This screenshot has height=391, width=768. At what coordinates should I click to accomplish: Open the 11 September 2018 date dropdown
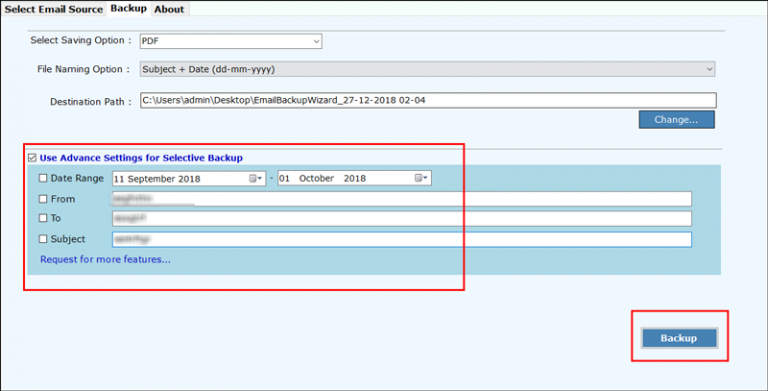[x=189, y=178]
